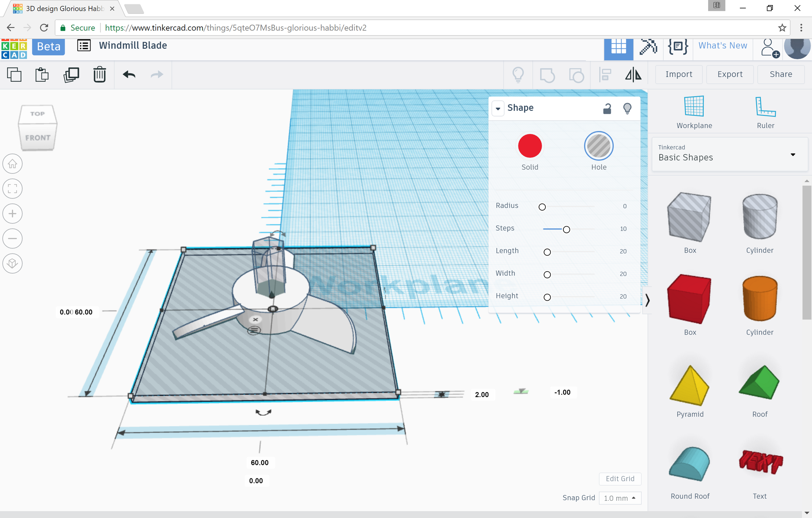812x518 pixels.
Task: Click the Paste icon
Action: pos(42,74)
